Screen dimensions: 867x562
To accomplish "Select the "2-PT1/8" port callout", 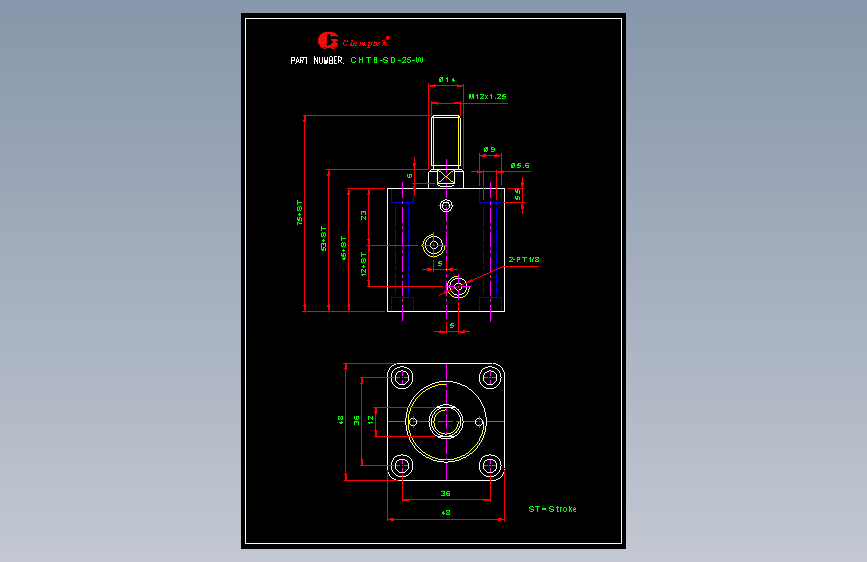I will 524,259.
